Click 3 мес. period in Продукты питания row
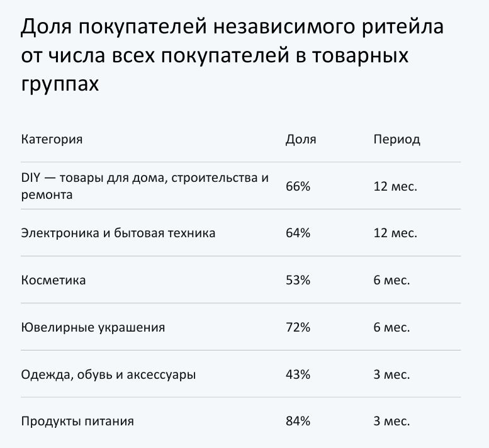Image resolution: width=489 pixels, height=448 pixels. [x=391, y=421]
